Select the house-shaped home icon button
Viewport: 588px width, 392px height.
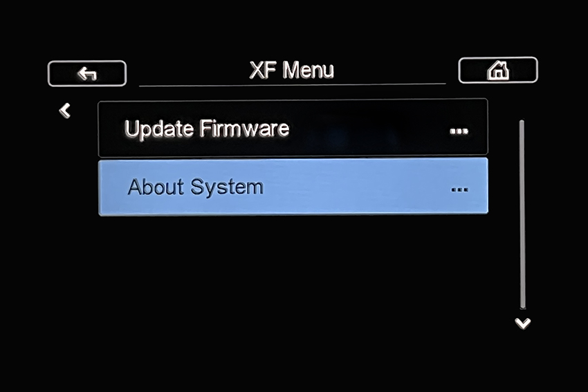coord(498,70)
